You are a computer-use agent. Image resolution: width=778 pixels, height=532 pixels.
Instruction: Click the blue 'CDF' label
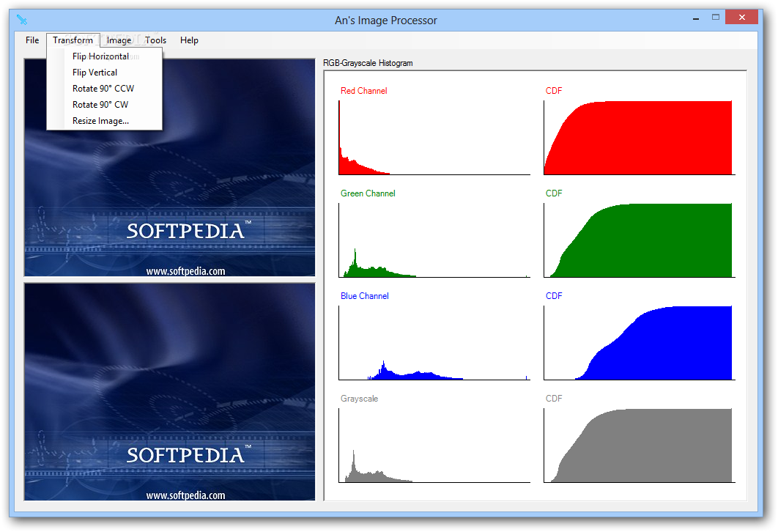point(554,296)
